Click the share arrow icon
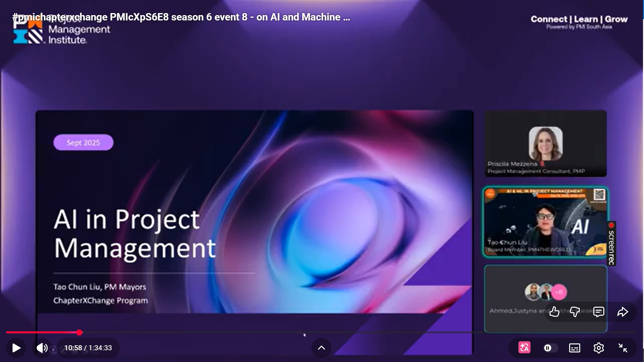This screenshot has height=362, width=644. click(x=623, y=312)
